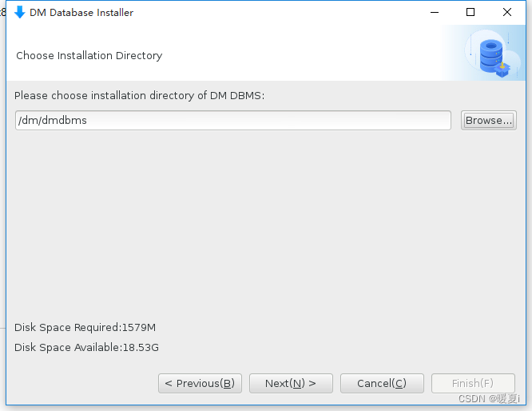Click the Browse... button
The width and height of the screenshot is (532, 411).
point(489,120)
